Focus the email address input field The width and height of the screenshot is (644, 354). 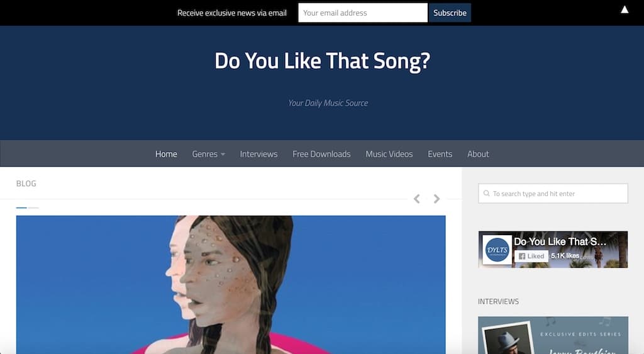point(363,13)
